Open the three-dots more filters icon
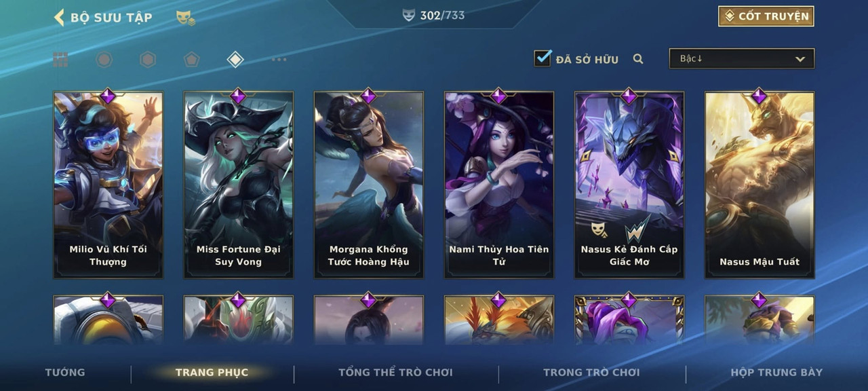This screenshot has width=868, height=391. coord(279,60)
